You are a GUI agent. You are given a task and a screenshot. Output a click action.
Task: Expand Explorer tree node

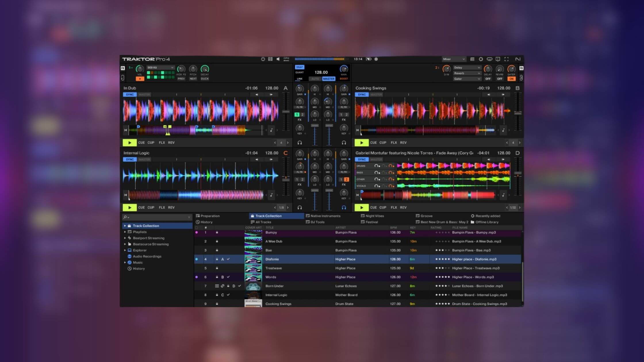125,251
